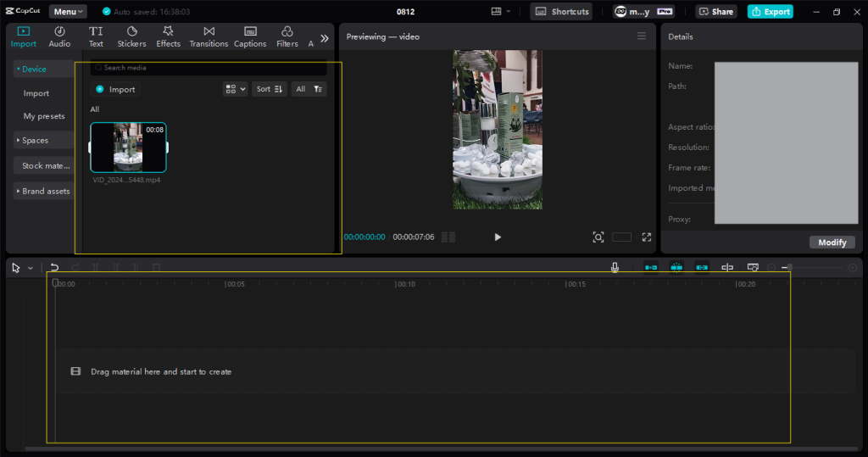
Task: Open the Transitions panel
Action: pos(209,36)
